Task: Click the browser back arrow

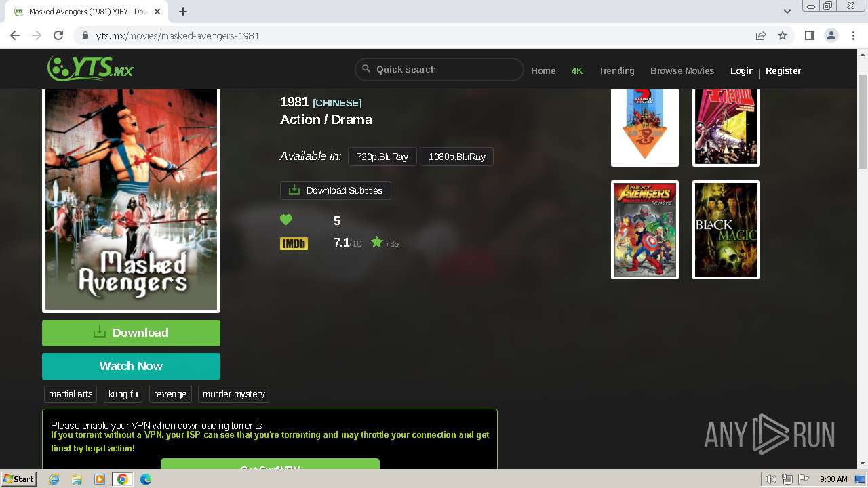Action: (15, 35)
